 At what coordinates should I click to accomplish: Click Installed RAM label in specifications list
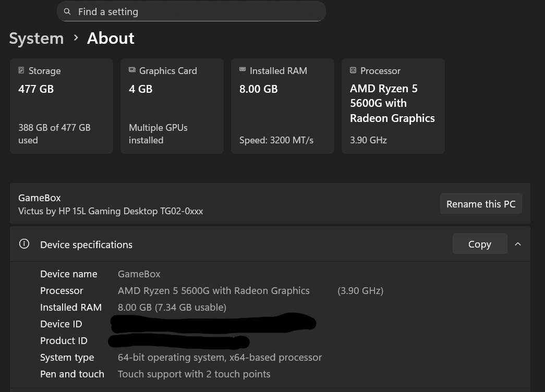pos(71,307)
